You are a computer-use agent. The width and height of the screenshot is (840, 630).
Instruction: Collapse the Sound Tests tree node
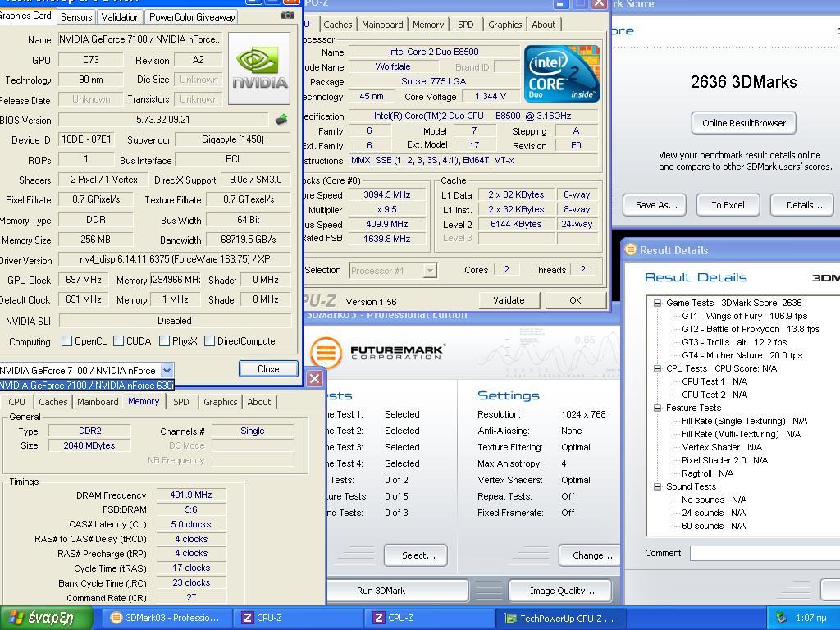pyautogui.click(x=657, y=487)
